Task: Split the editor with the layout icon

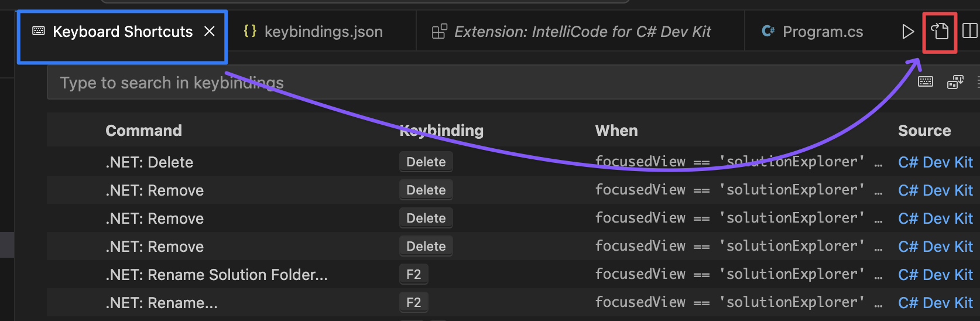Action: (x=970, y=31)
